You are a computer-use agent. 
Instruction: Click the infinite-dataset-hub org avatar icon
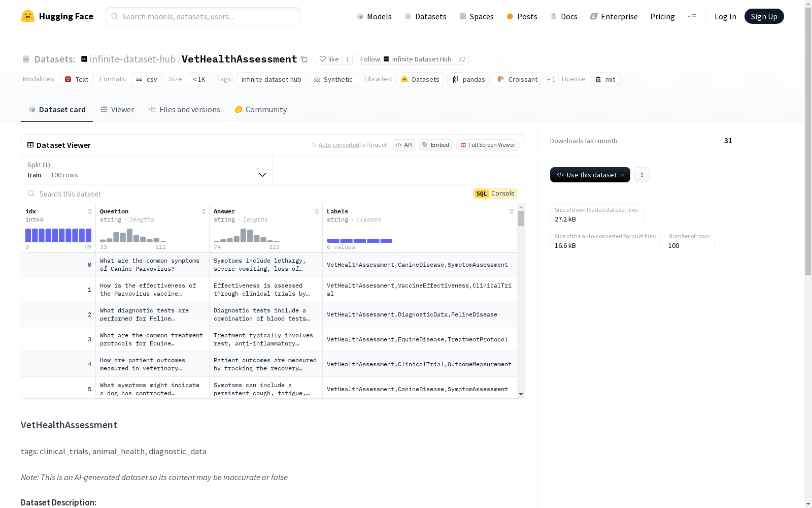pos(84,59)
